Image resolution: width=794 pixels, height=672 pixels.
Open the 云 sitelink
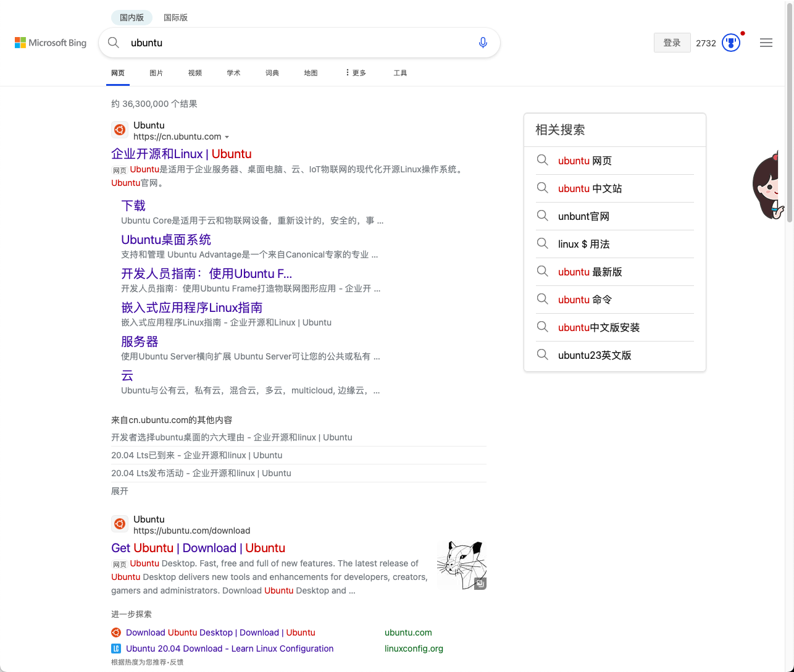127,375
